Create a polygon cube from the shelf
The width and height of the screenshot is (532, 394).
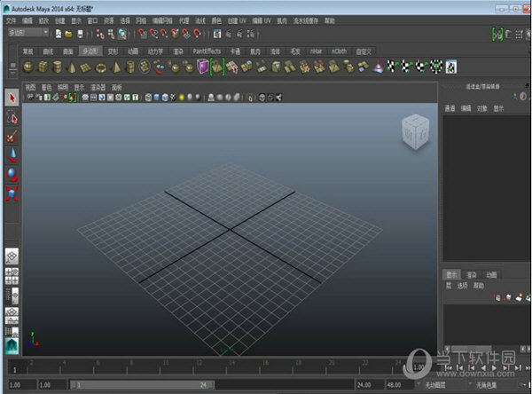tap(43, 67)
